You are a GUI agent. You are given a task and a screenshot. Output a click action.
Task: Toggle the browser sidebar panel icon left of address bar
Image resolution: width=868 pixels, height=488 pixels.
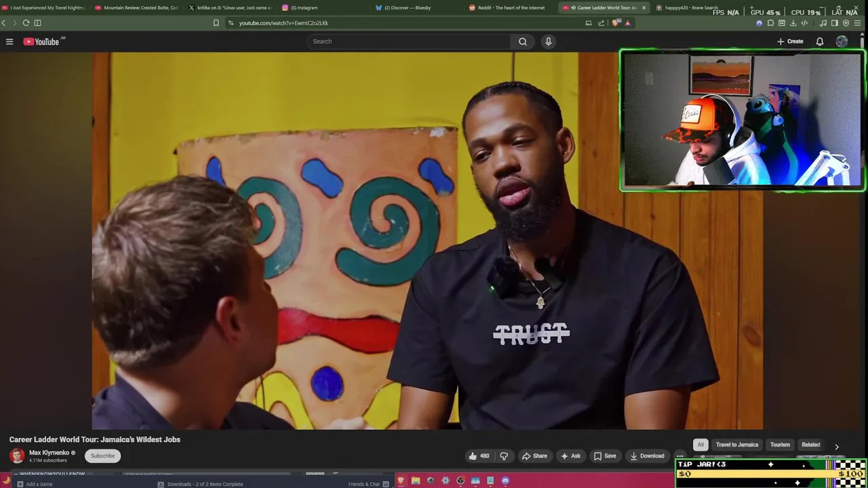point(38,23)
